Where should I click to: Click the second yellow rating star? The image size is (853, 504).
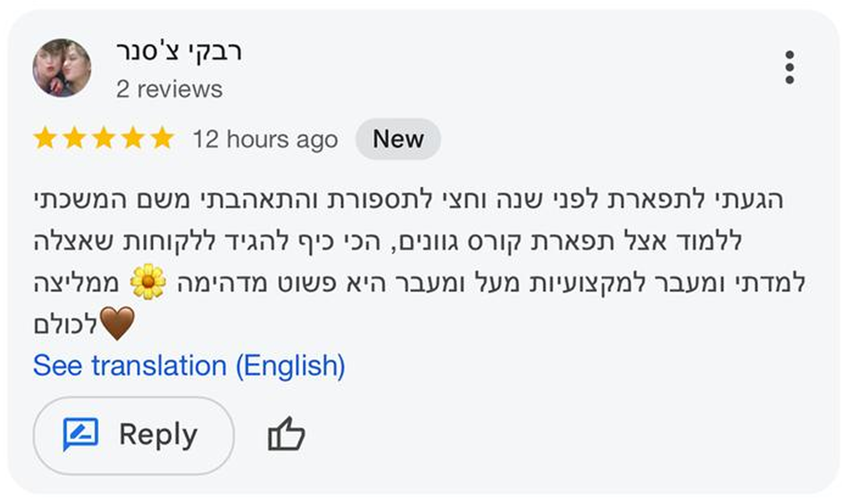coord(74,138)
